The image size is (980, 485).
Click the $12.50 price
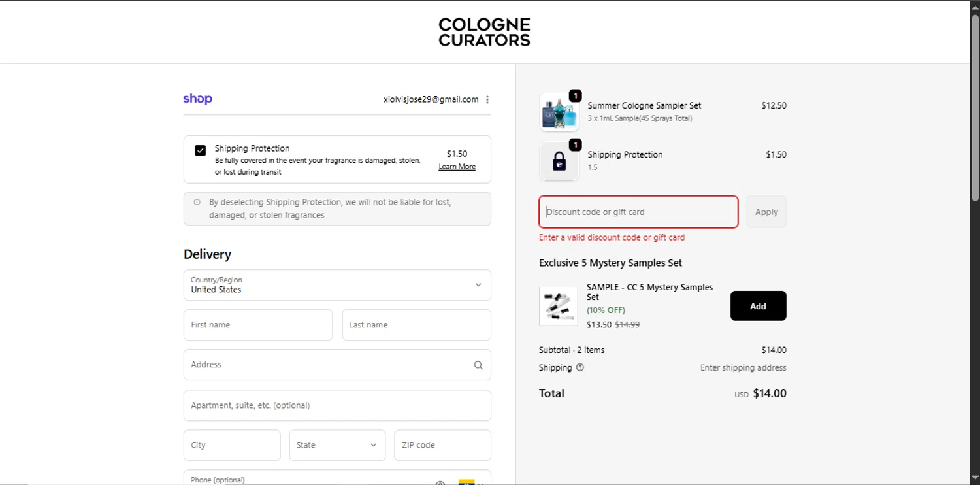[774, 105]
